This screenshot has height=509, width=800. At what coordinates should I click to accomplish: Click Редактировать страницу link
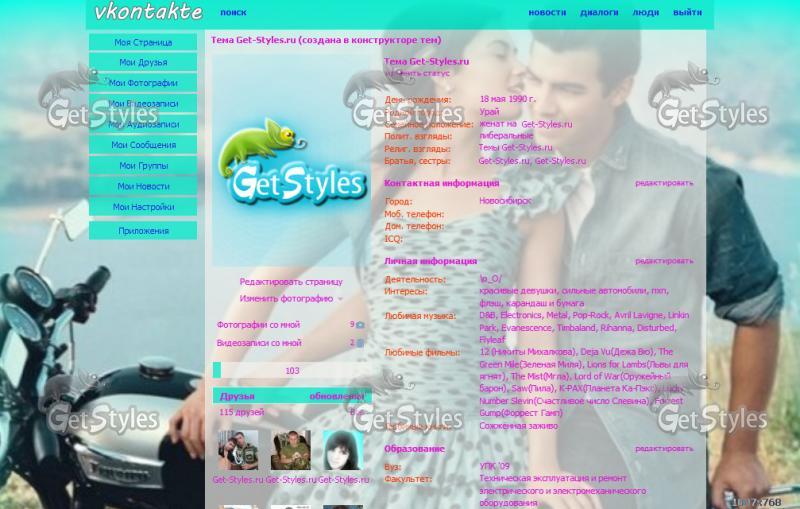291,282
